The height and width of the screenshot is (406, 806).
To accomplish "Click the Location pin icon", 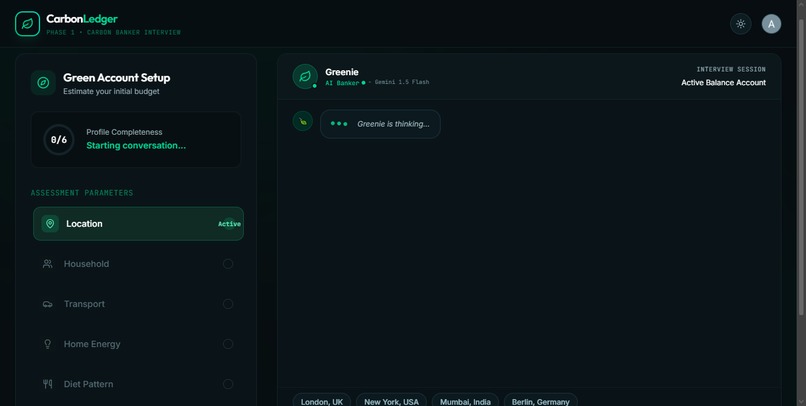I will (x=50, y=224).
